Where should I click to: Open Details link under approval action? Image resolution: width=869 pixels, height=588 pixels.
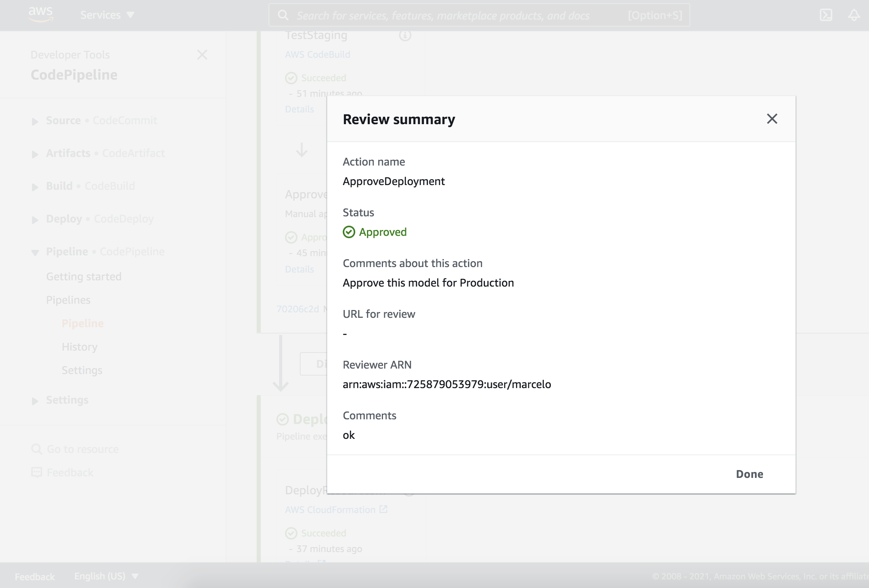(x=299, y=269)
